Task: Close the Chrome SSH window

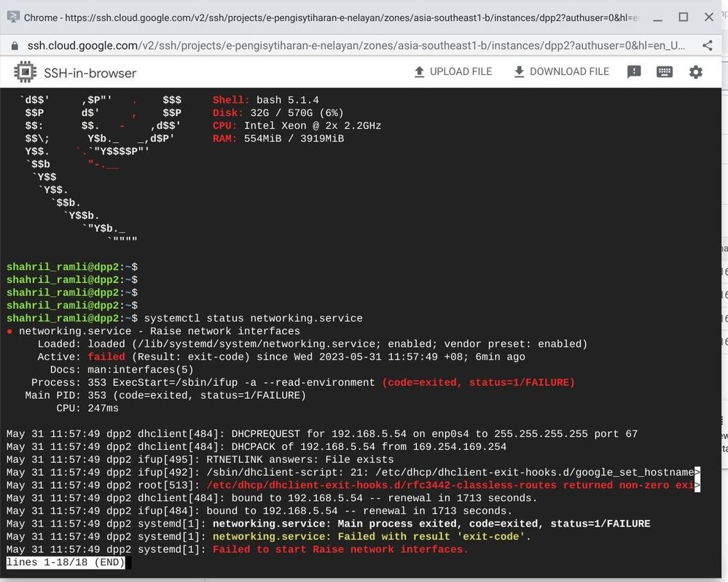Action: [708, 18]
